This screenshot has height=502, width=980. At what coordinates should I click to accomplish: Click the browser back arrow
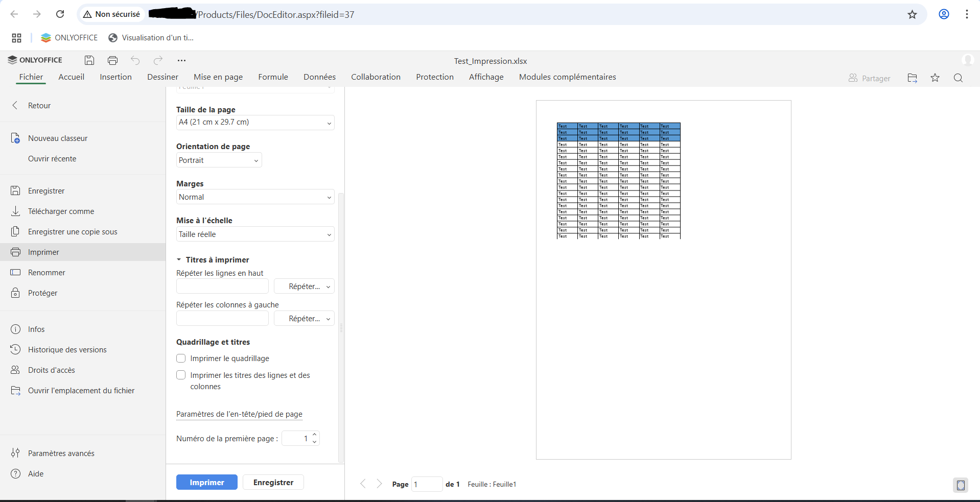14,14
